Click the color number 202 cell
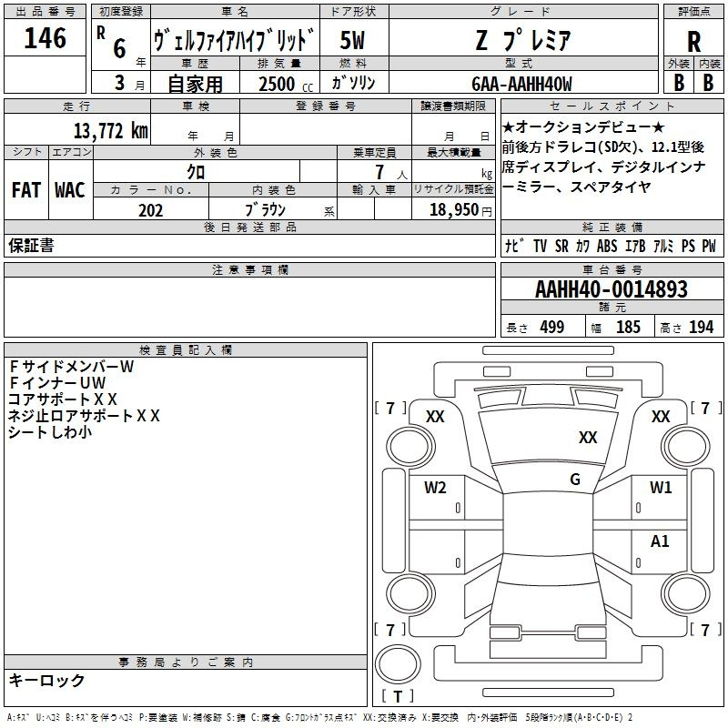Viewport: 728px width, 728px height. pos(151,210)
